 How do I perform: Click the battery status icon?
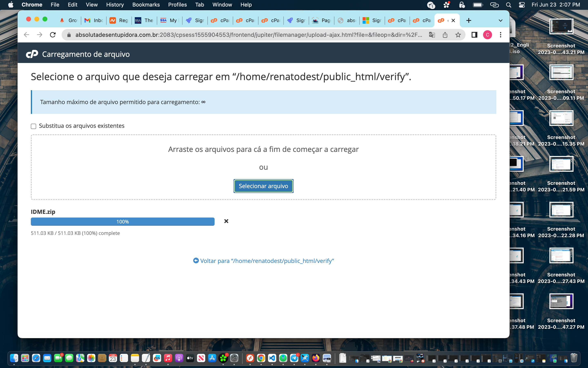(x=478, y=5)
